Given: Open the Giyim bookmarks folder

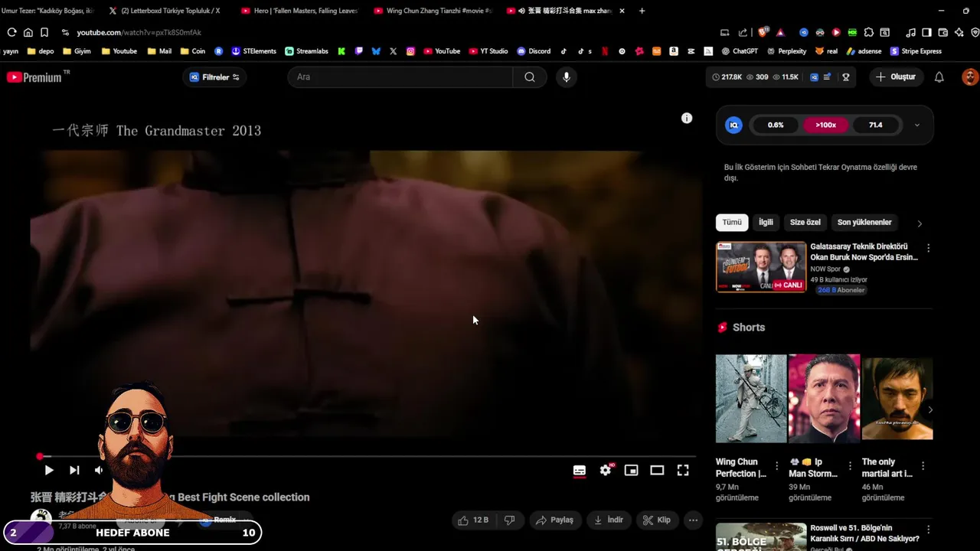Looking at the screenshot, I should [x=77, y=51].
